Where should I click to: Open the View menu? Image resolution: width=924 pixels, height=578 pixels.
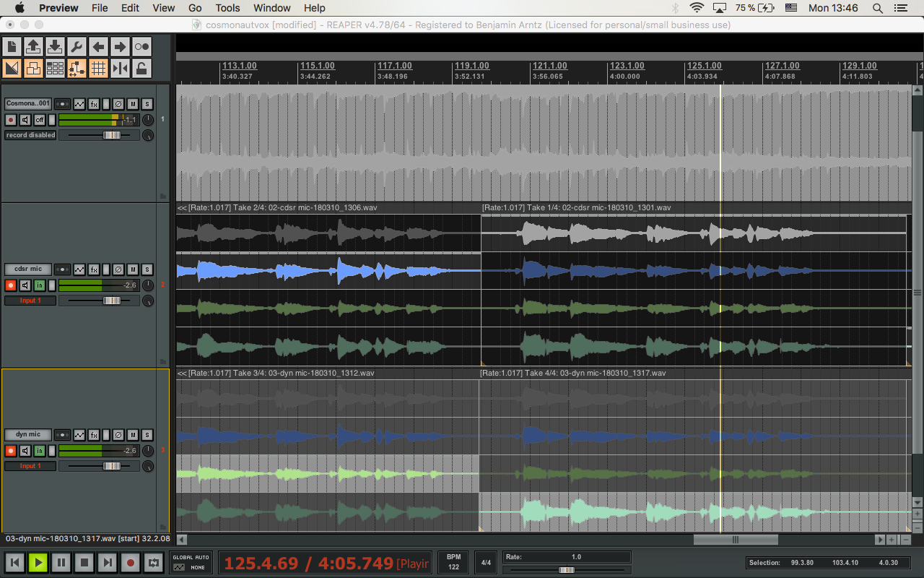tap(164, 8)
